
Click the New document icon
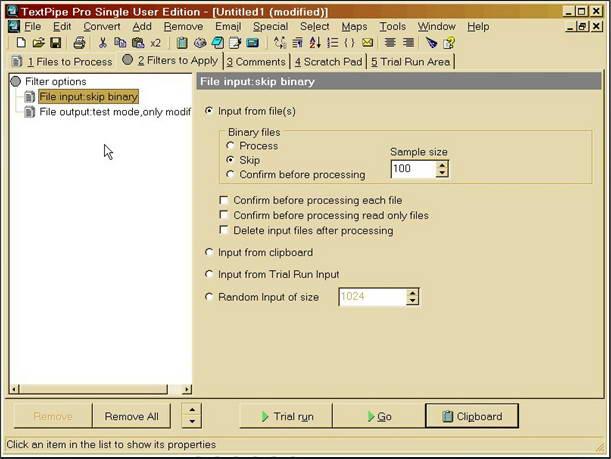[x=21, y=42]
